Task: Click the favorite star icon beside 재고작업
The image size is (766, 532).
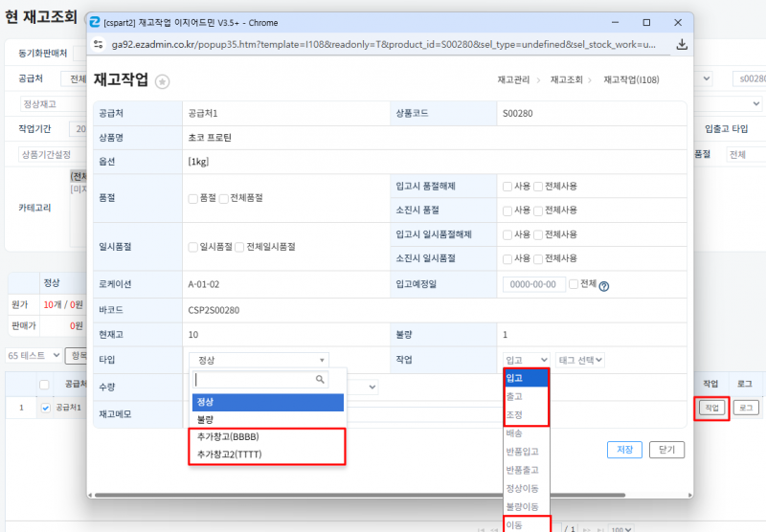Action: 162,81
